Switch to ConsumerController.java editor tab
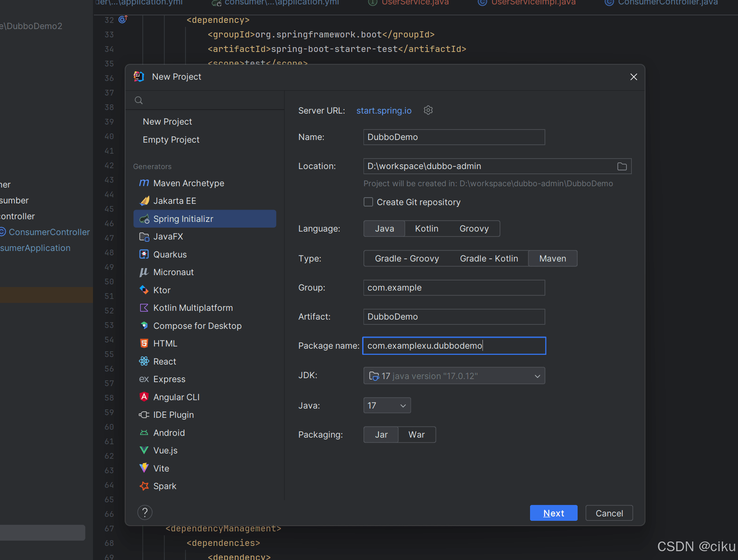Viewport: 738px width, 560px height. (x=661, y=3)
